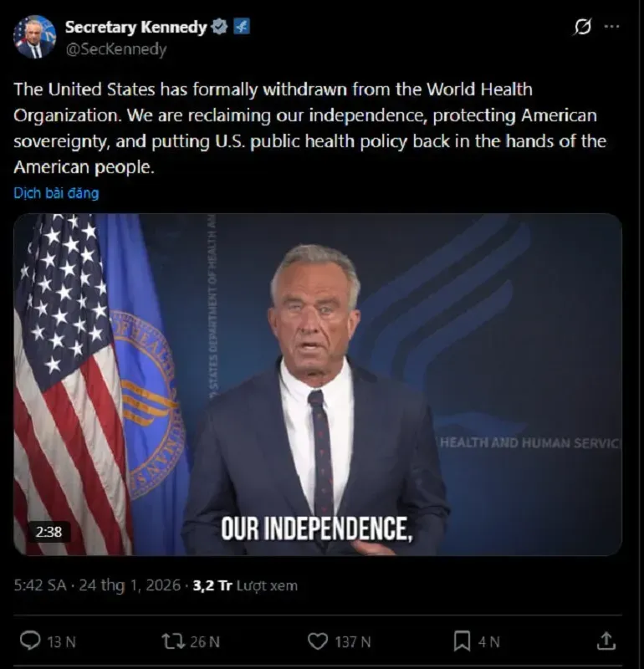This screenshot has height=669, width=644.
Task: Click the blue verified checkmark badge
Action: point(219,27)
